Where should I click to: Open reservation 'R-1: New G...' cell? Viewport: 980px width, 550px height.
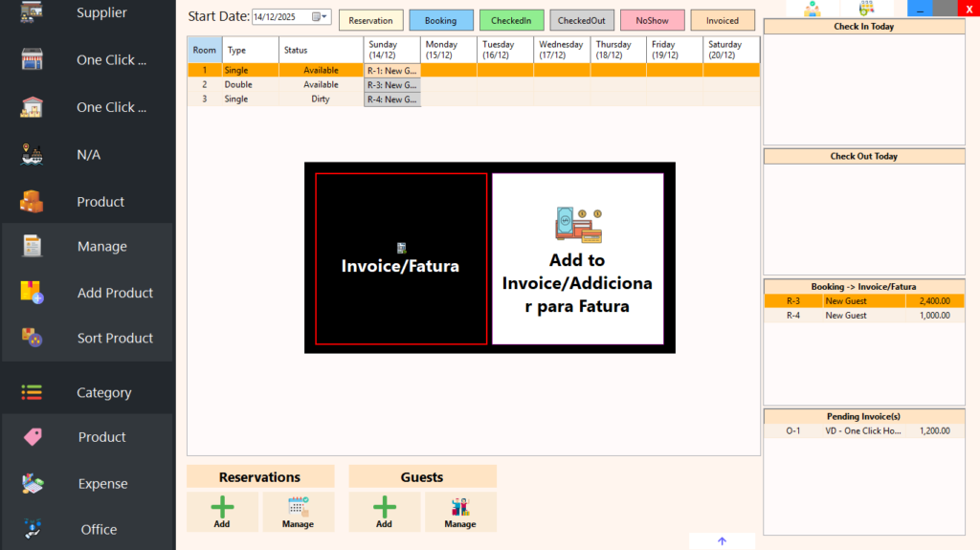391,71
